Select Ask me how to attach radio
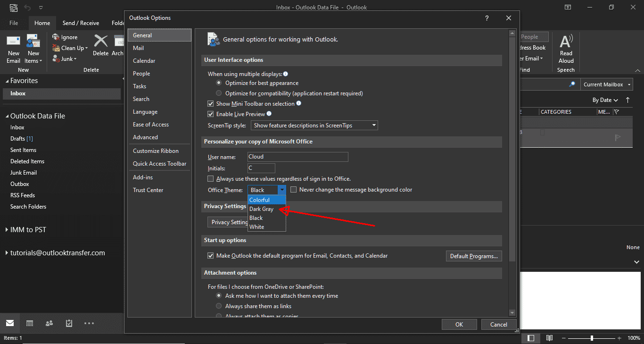Screen dimensions: 644x344 pos(219,296)
